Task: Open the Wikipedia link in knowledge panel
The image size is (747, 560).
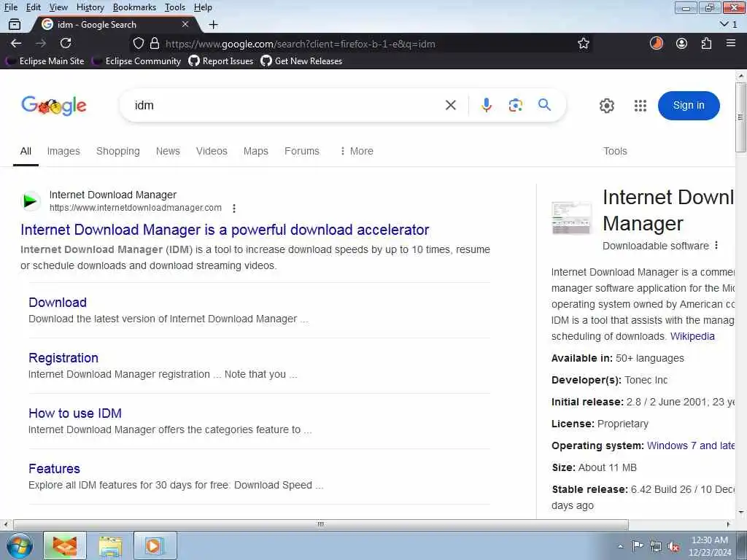Action: (x=692, y=336)
